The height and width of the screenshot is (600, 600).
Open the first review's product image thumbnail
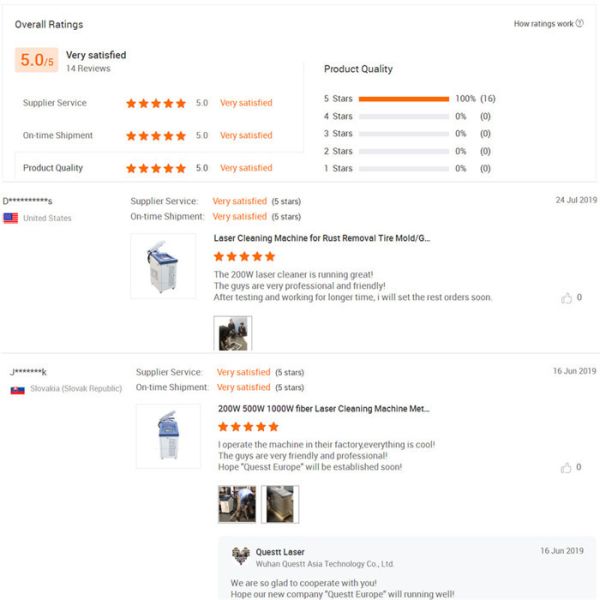163,266
